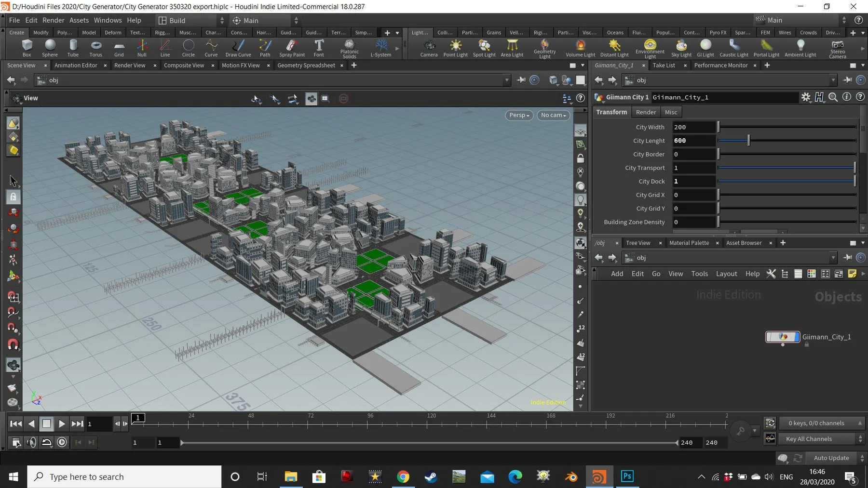Select the Tree View pane tab
Image resolution: width=868 pixels, height=488 pixels.
pos(637,243)
